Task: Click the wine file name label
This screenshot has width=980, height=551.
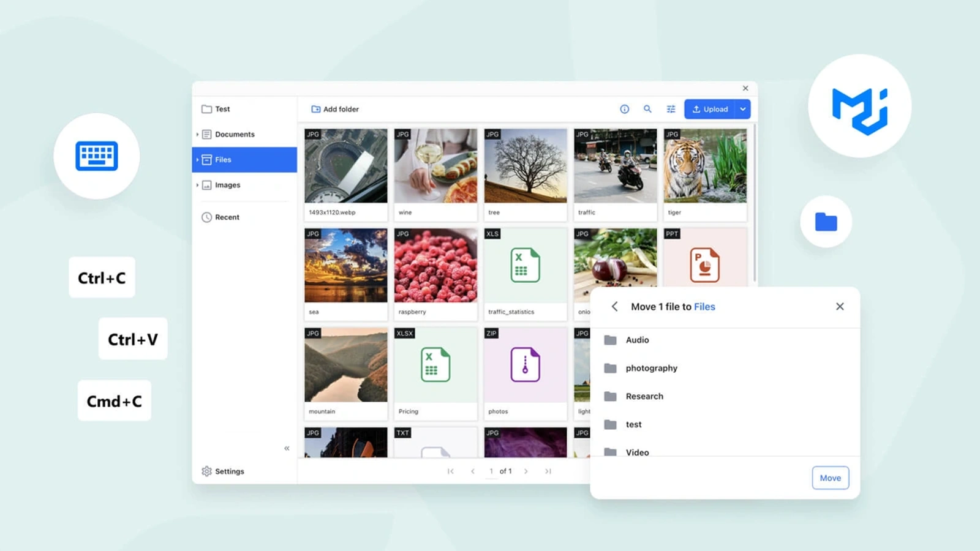Action: (405, 212)
